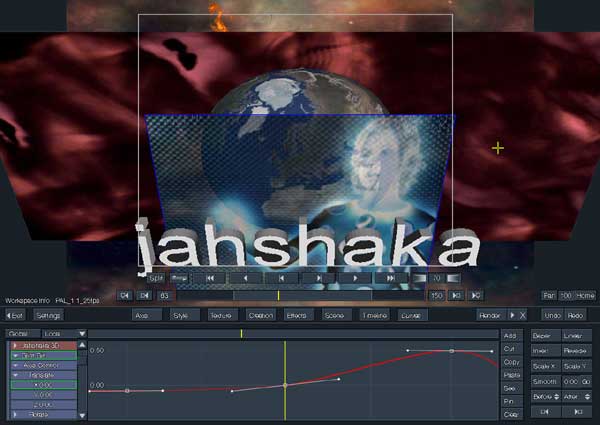Screen dimensions: 600x425
Task: Click the Home view button
Action: [585, 295]
